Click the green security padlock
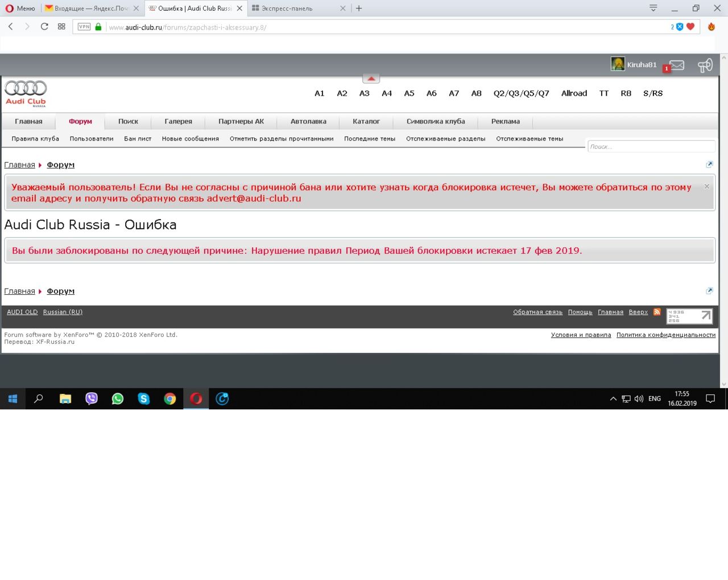The height and width of the screenshot is (580, 728). pyautogui.click(x=98, y=27)
